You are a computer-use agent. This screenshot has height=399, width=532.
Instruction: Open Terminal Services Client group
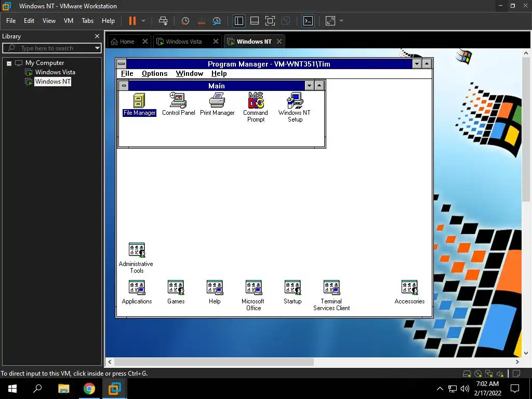click(x=331, y=295)
